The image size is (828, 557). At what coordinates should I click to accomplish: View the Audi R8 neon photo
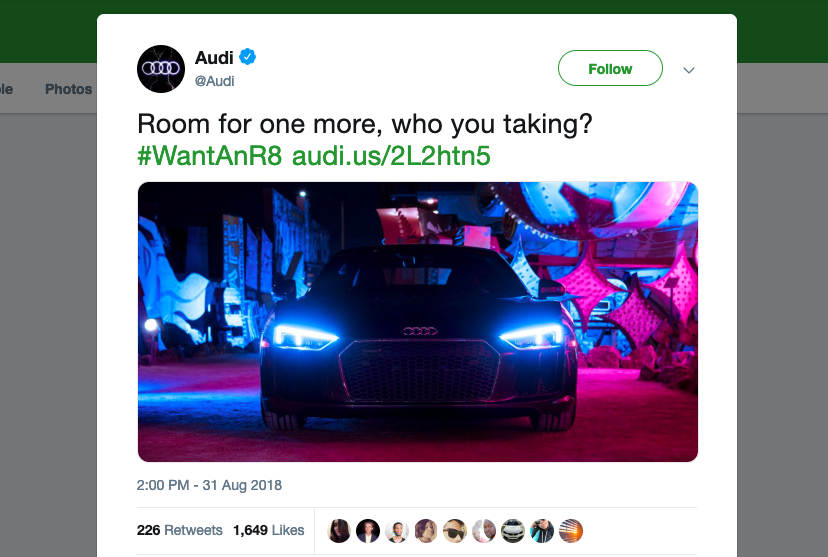tap(418, 322)
